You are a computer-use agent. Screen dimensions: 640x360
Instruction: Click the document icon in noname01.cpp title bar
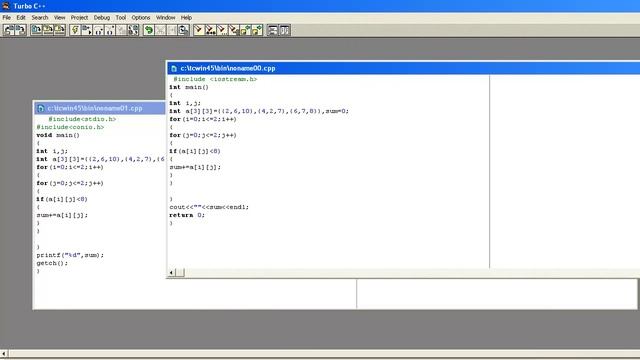coord(40,108)
